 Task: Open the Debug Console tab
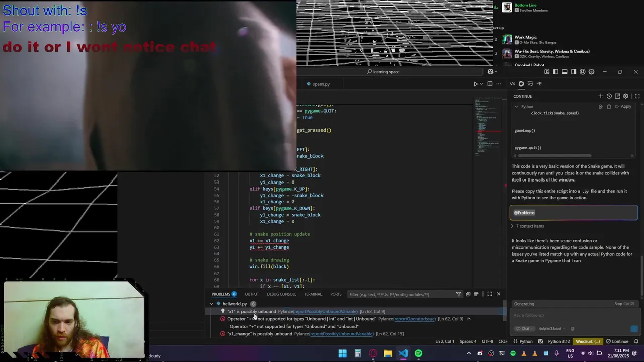(x=281, y=294)
